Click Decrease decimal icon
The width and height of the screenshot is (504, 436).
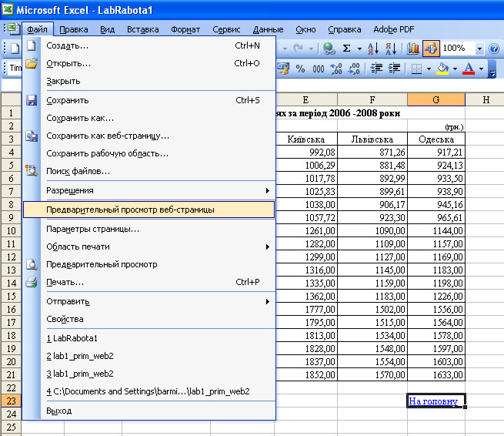coord(354,69)
